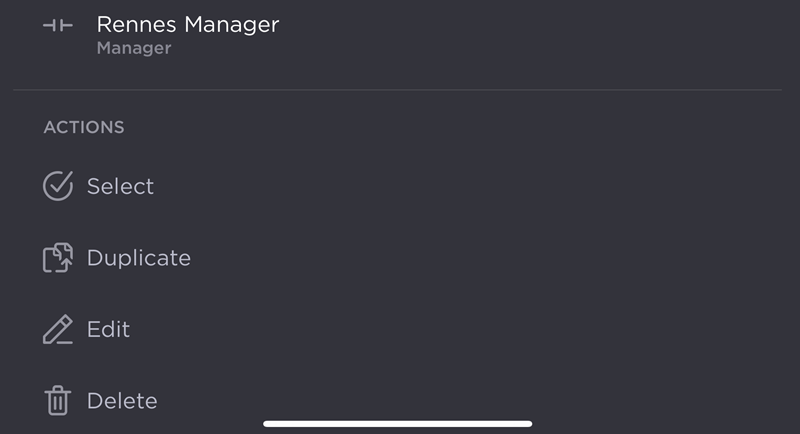Click the Duplicate copy icon
The image size is (800, 434).
pyautogui.click(x=58, y=258)
